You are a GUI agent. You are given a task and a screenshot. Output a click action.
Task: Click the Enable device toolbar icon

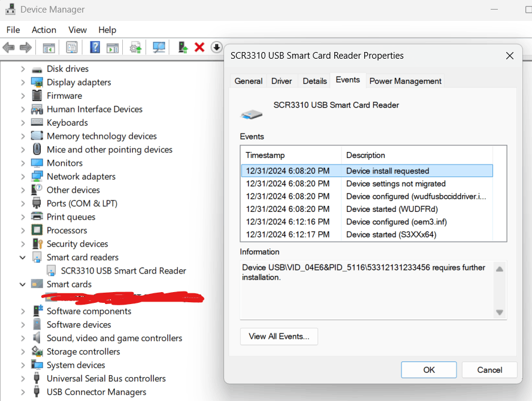pos(183,47)
